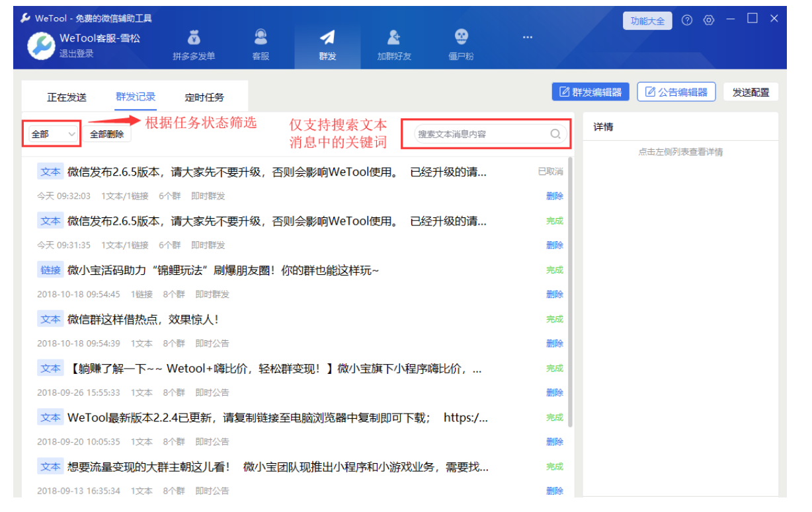The height and width of the screenshot is (512, 812).
Task: Click the 链接 tag on 微小宝活码助力 row
Action: tap(50, 270)
